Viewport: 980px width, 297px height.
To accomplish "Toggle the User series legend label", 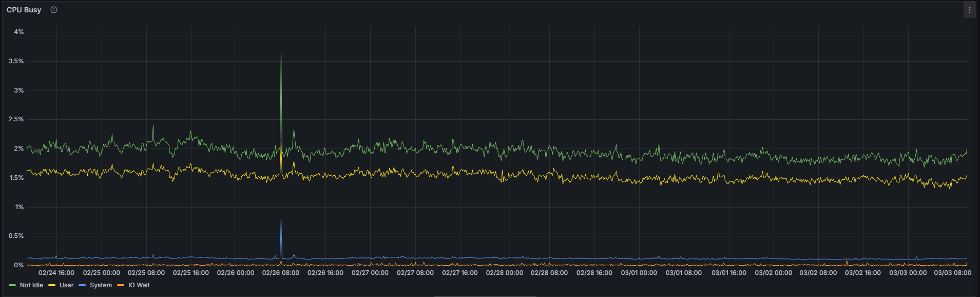I will [x=66, y=285].
